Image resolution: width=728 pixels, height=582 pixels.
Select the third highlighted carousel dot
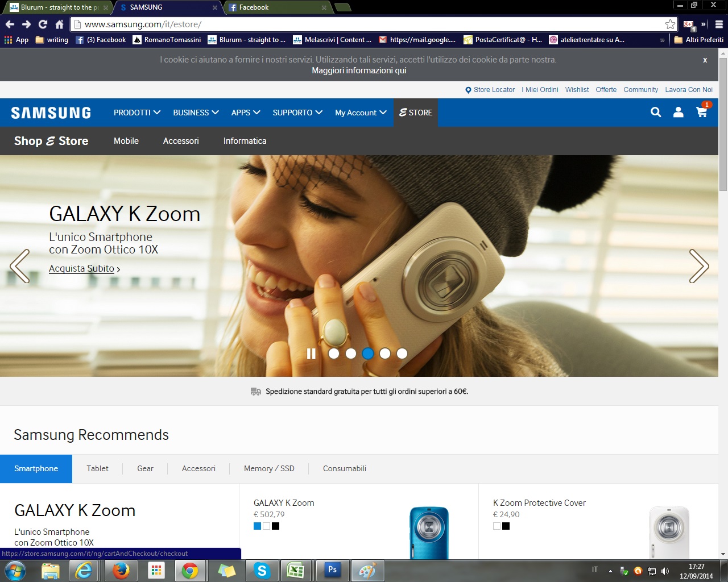click(x=368, y=354)
